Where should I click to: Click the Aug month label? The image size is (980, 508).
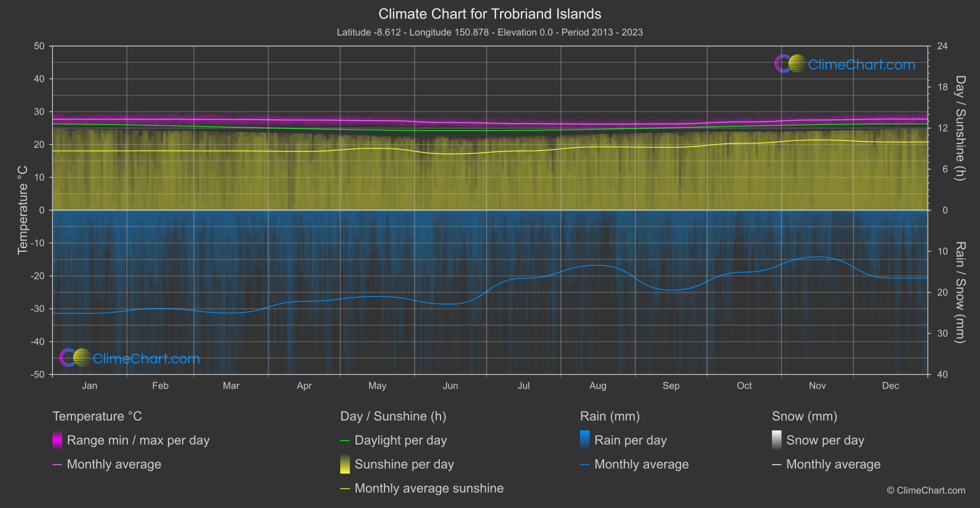598,385
